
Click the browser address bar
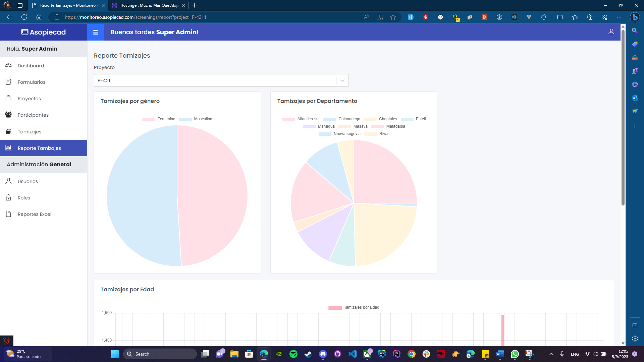[208, 17]
